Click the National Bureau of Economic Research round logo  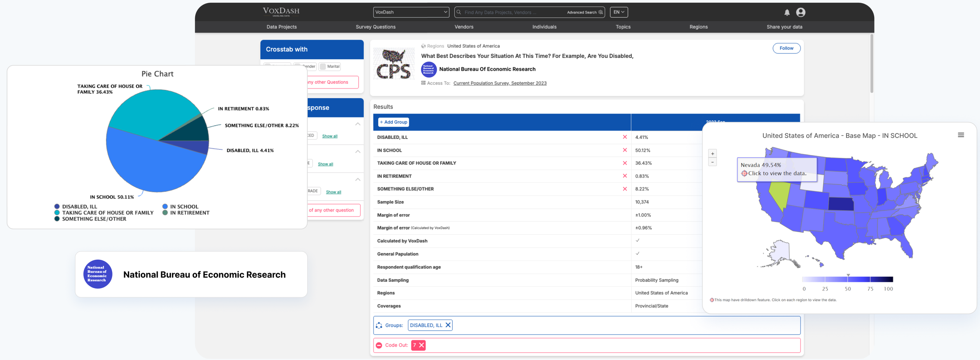pyautogui.click(x=428, y=69)
